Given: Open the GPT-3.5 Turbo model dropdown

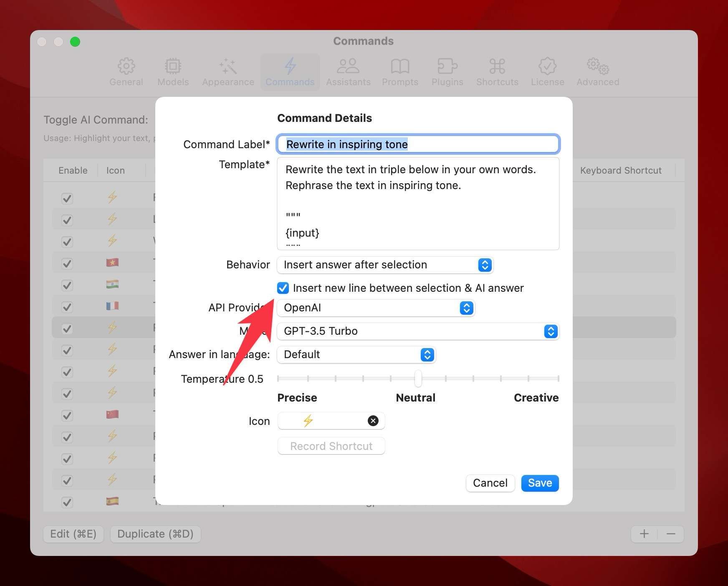Looking at the screenshot, I should click(418, 331).
